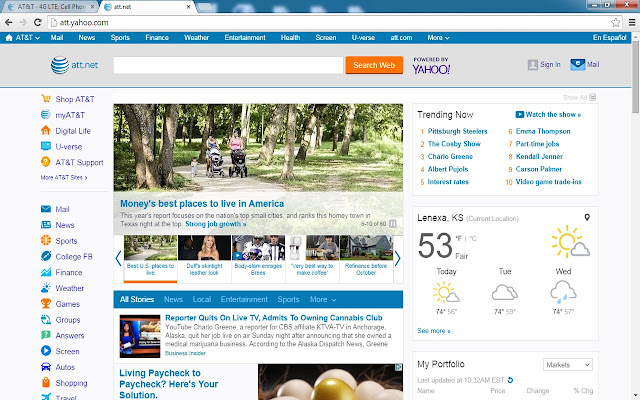Click the web search input field
Screen dimensions: 640x400
(x=228, y=65)
